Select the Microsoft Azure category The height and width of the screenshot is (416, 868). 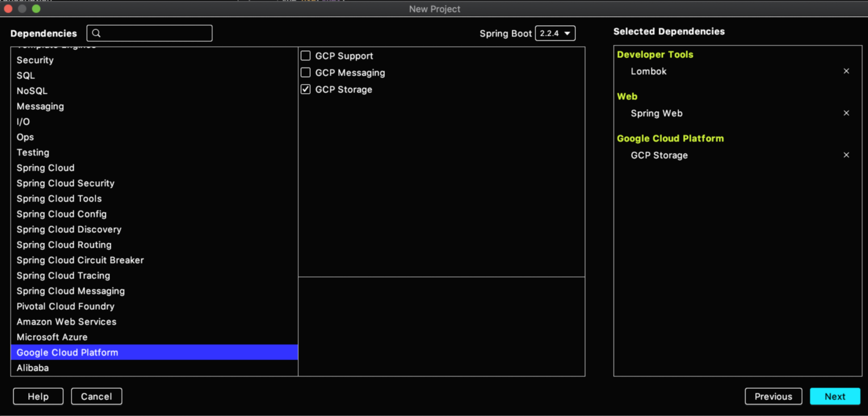pos(154,337)
